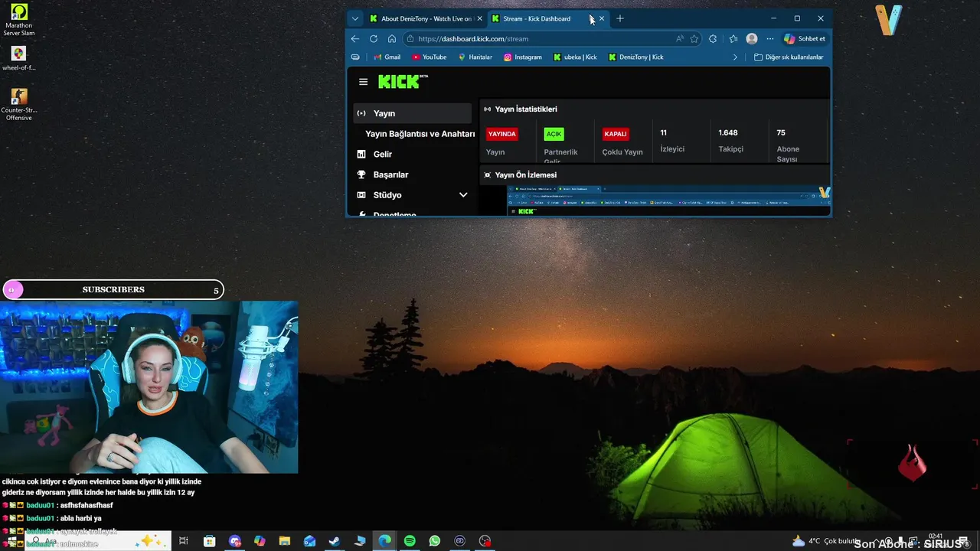Viewport: 980px width, 551px height.
Task: Go back in the browser
Action: 354,39
